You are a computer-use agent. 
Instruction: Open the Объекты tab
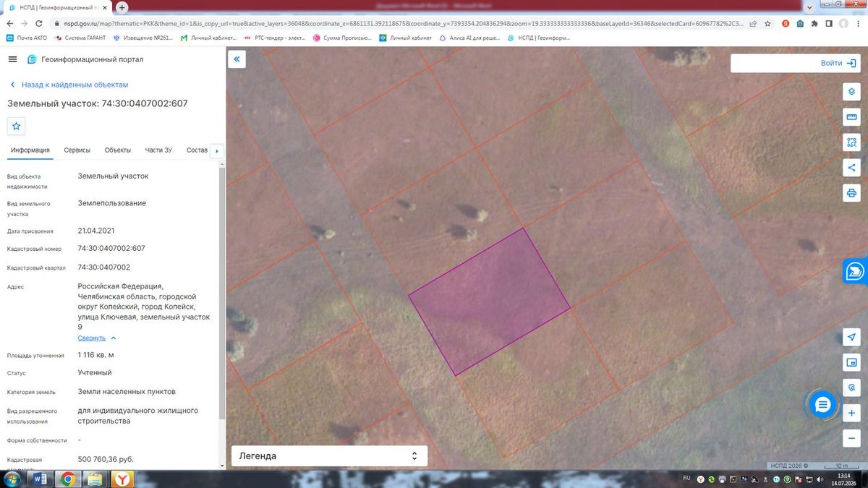coord(118,150)
